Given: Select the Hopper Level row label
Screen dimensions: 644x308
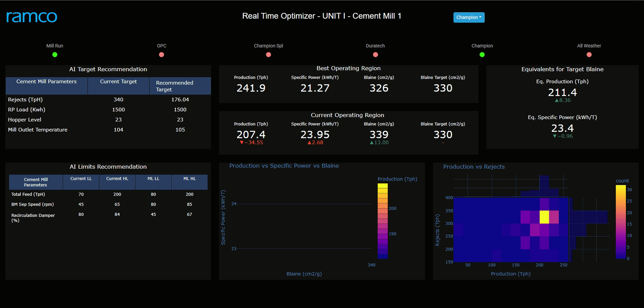Looking at the screenshot, I should [25, 120].
